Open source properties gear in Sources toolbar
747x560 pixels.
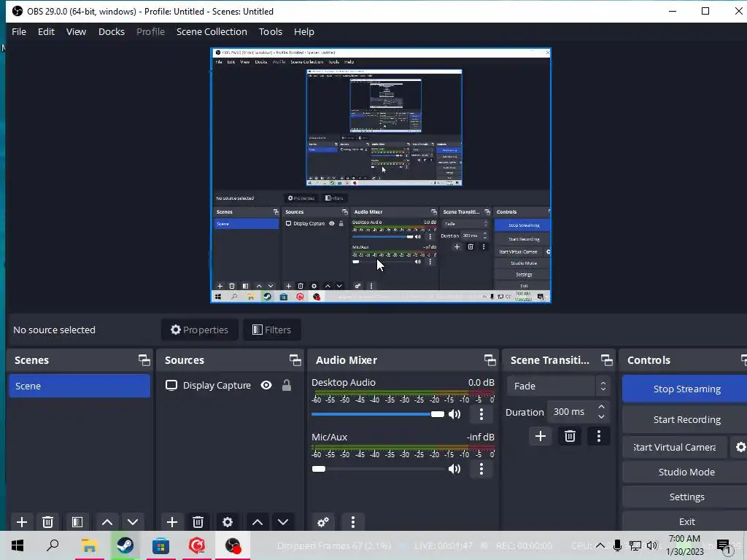228,522
